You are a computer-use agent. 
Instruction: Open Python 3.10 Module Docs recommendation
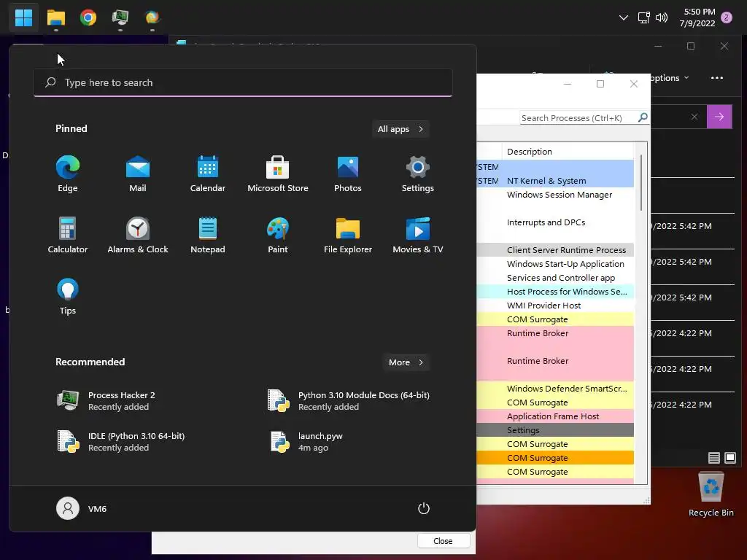348,400
